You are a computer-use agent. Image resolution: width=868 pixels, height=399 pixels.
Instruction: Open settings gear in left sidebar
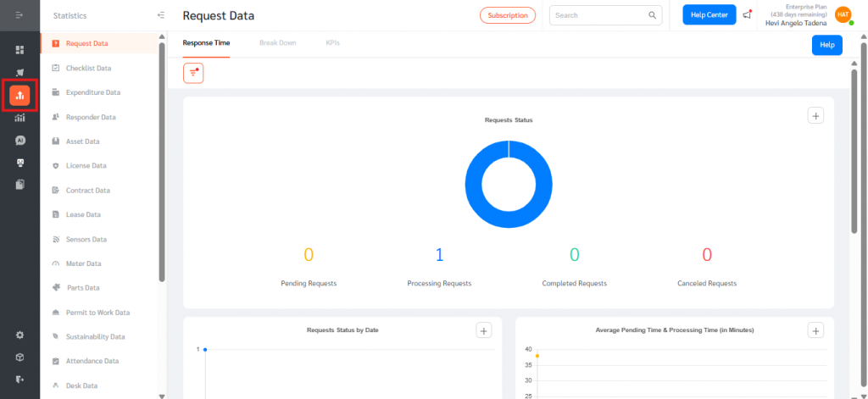[x=19, y=335]
